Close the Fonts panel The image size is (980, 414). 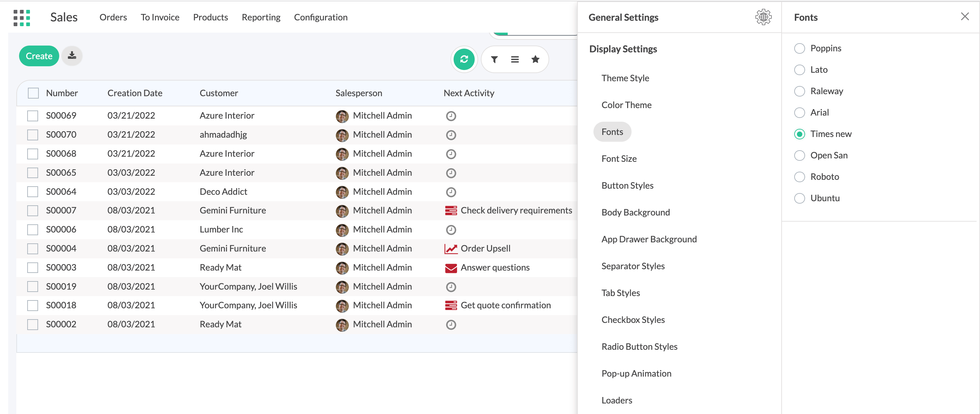pos(964,17)
